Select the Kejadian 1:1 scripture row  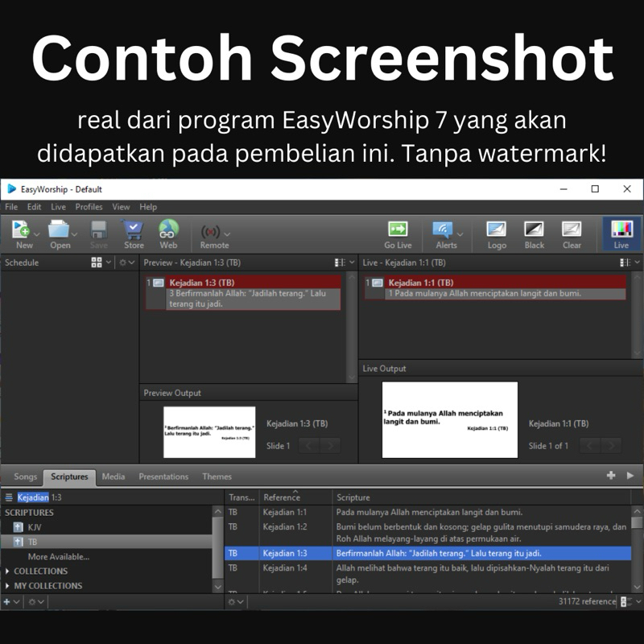coord(427,512)
